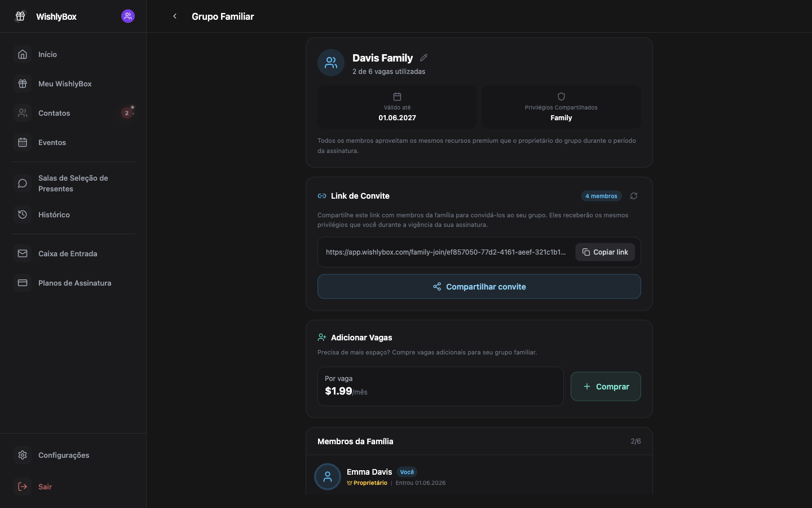Click the calendar icon above Válido até
This screenshot has width=812, height=508.
[397, 97]
